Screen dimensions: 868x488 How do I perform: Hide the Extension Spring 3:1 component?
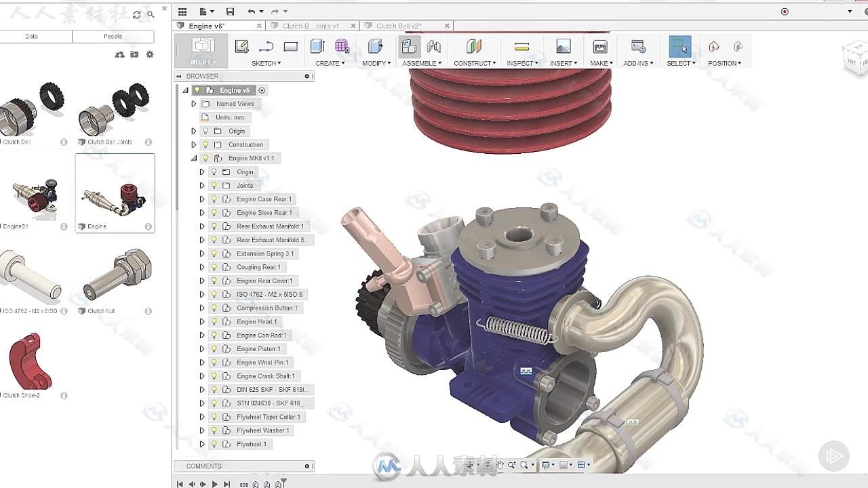[x=214, y=253]
